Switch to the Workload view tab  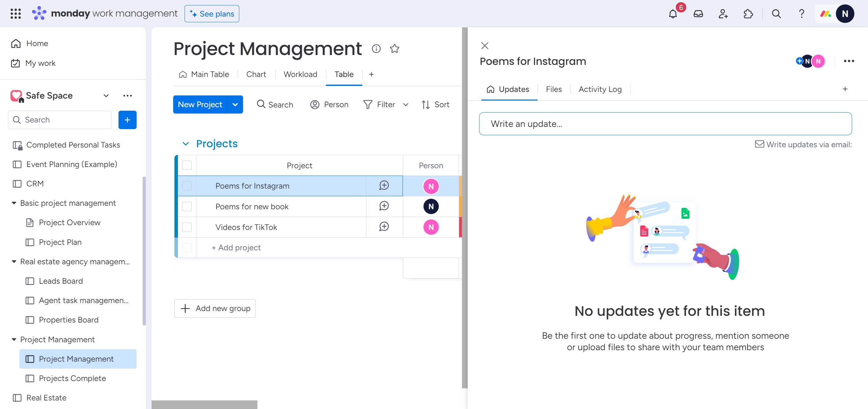[x=300, y=74]
